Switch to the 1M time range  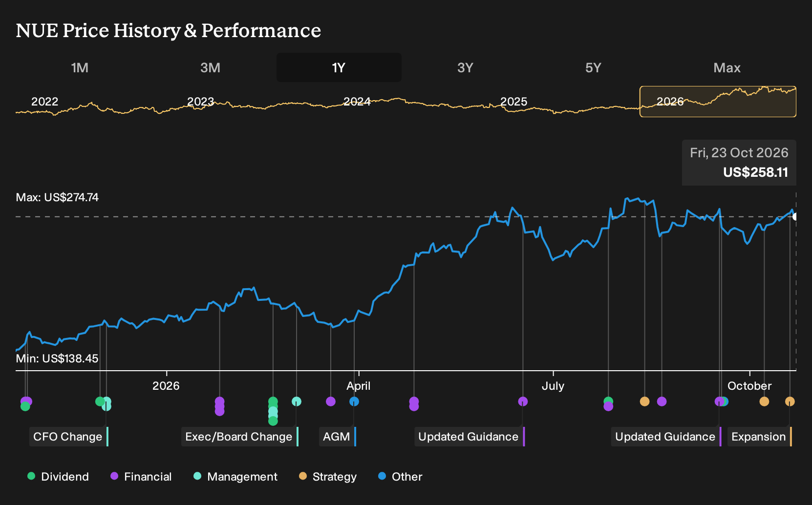(x=80, y=67)
